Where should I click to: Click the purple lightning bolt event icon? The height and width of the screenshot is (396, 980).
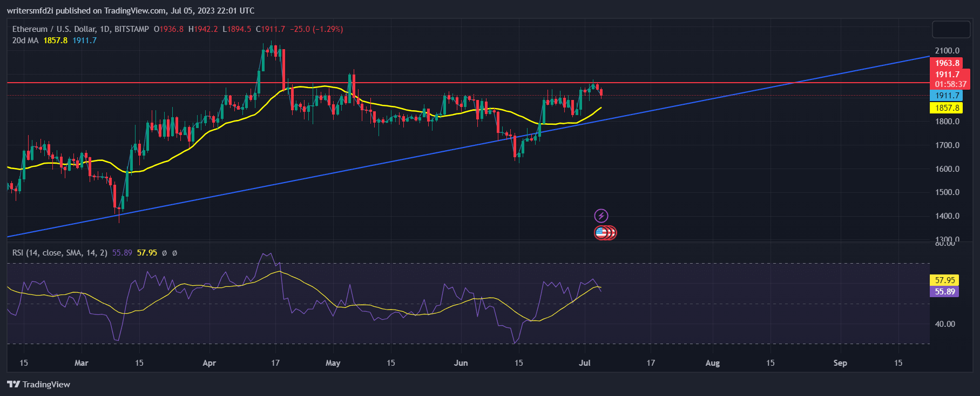pyautogui.click(x=601, y=216)
